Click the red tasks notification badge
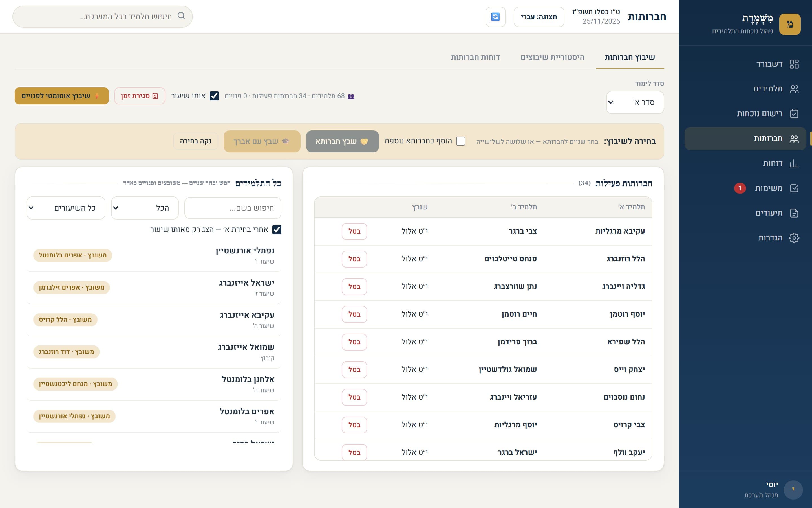The height and width of the screenshot is (508, 812). 740,188
